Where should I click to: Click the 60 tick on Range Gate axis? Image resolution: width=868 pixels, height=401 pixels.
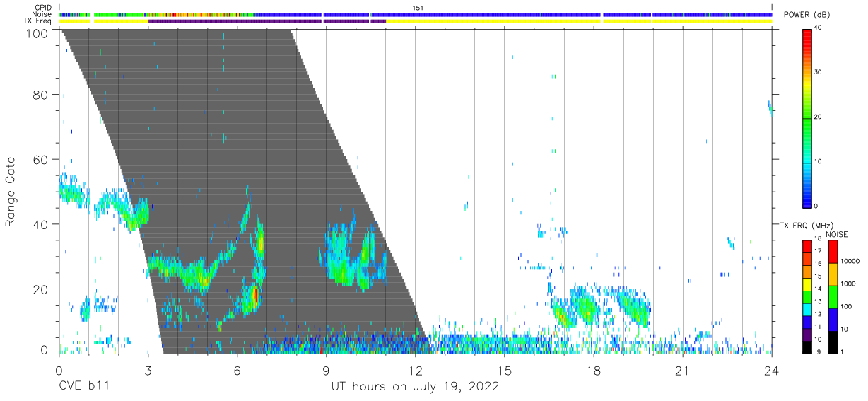pyautogui.click(x=40, y=159)
